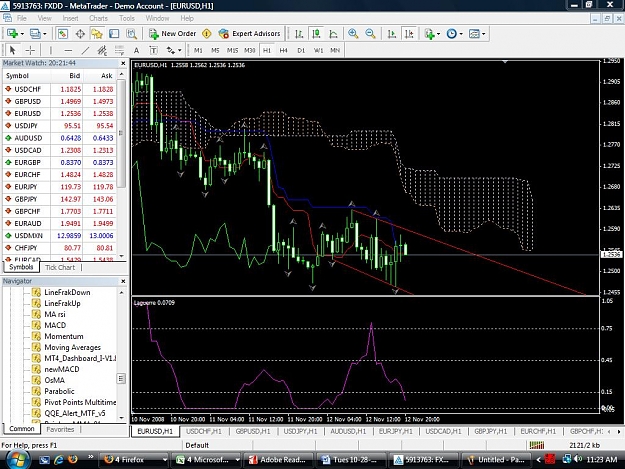Open USDCHF,H1 chart tab
Viewport: 625px width, 469px height.
(204, 431)
